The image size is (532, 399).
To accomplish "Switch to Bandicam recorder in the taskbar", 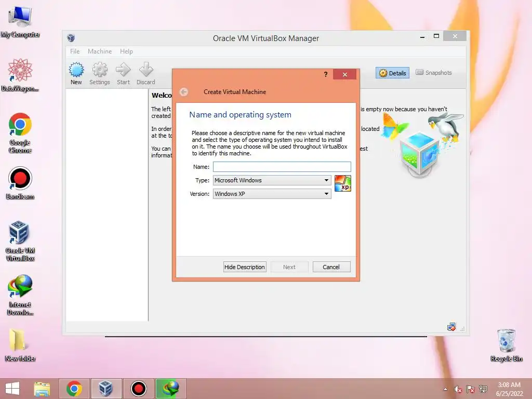I will point(138,389).
